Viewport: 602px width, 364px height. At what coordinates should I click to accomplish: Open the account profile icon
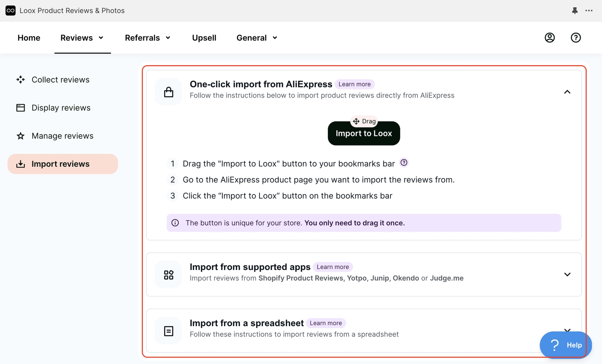pos(549,38)
